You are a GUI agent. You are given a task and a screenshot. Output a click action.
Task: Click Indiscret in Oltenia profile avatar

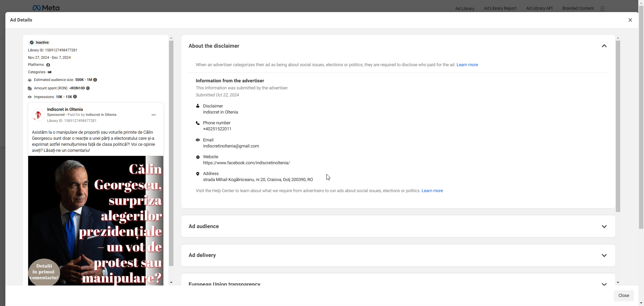38,115
